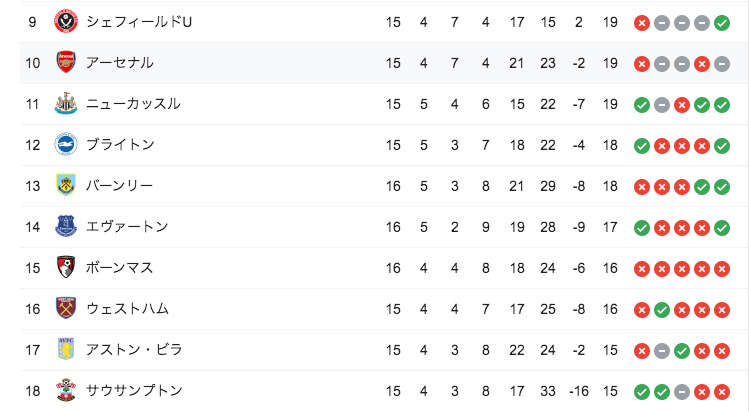Click the West Ham club crest
Viewport: 749px width, 411px height.
coord(66,309)
